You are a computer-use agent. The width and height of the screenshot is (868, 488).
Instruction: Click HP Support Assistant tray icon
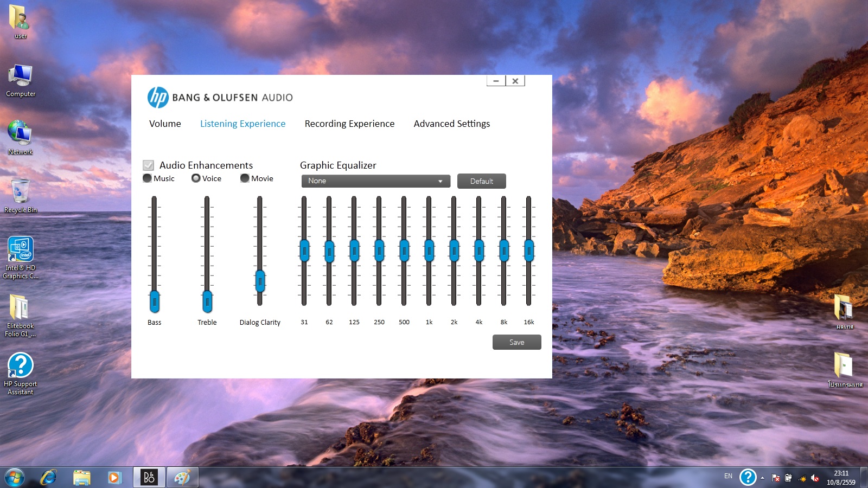(748, 477)
